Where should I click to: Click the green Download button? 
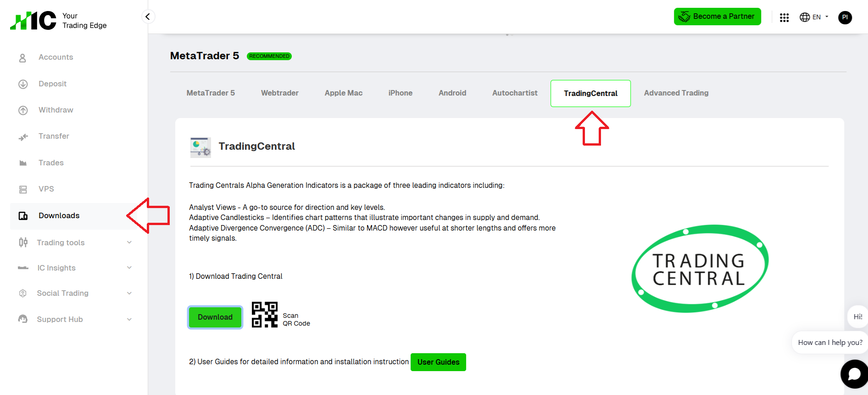pyautogui.click(x=215, y=317)
